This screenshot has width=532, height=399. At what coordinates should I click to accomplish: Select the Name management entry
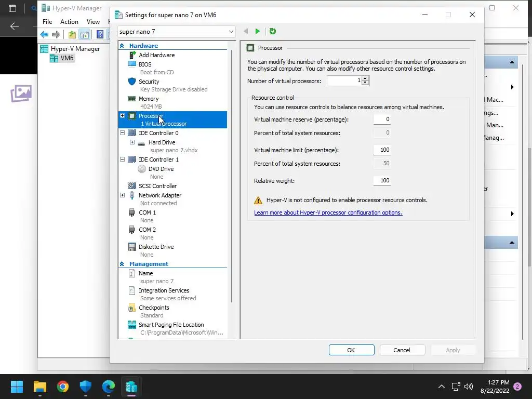[x=145, y=273]
